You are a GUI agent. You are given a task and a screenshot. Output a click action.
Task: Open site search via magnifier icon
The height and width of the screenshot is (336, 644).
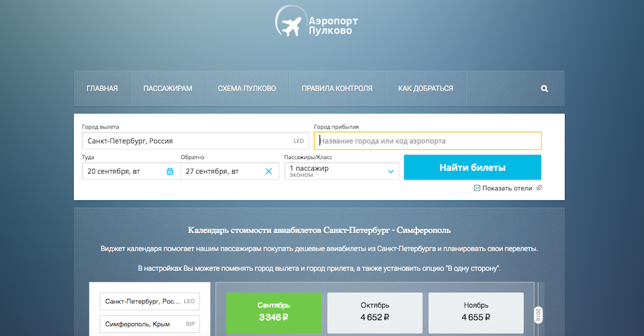pos(544,89)
